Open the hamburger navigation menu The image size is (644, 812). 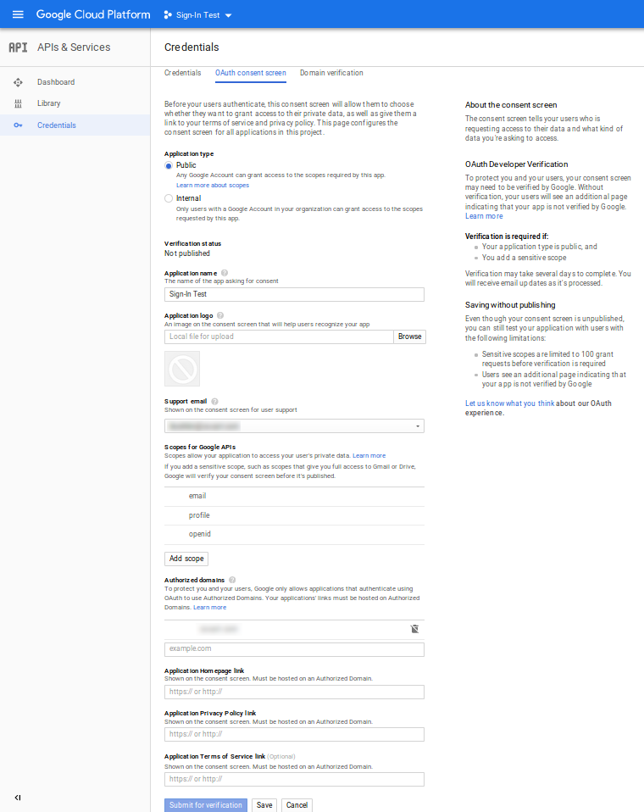18,14
